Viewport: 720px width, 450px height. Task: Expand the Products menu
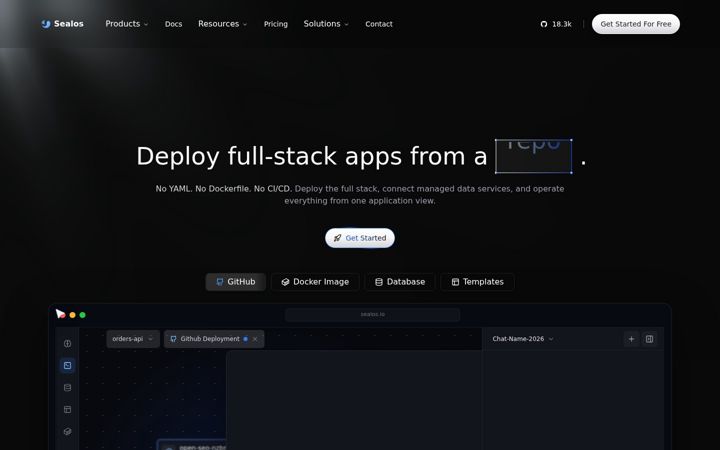click(x=127, y=24)
